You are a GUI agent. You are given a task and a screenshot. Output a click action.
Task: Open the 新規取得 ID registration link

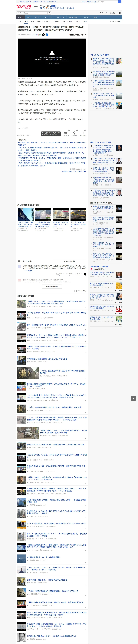[54, 6]
